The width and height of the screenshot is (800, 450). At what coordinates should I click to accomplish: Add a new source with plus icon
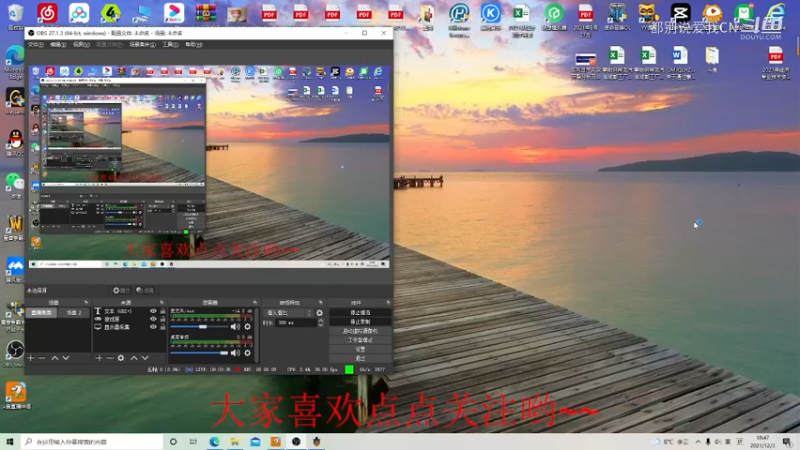pos(99,358)
